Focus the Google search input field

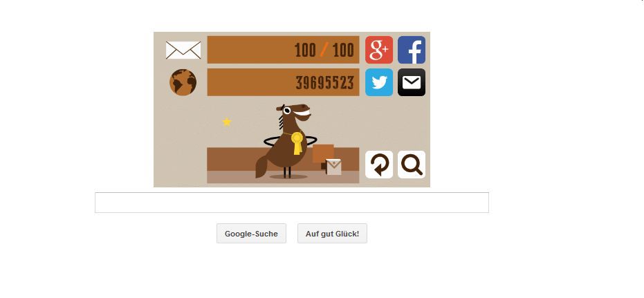[x=292, y=203]
